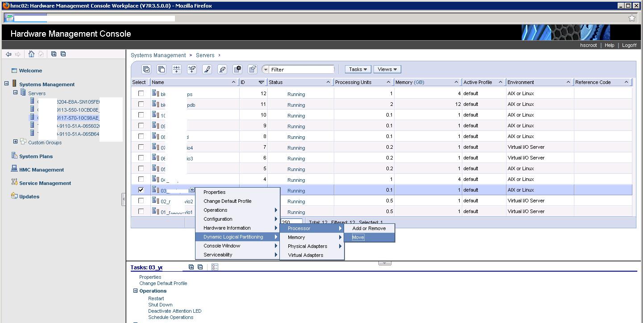Click the Logoff link in the header
Image resolution: width=644 pixels, height=323 pixels.
click(629, 45)
